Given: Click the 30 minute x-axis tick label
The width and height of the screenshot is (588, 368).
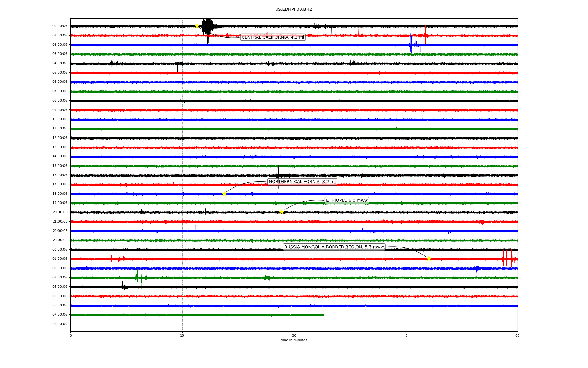Looking at the screenshot, I should (294, 335).
